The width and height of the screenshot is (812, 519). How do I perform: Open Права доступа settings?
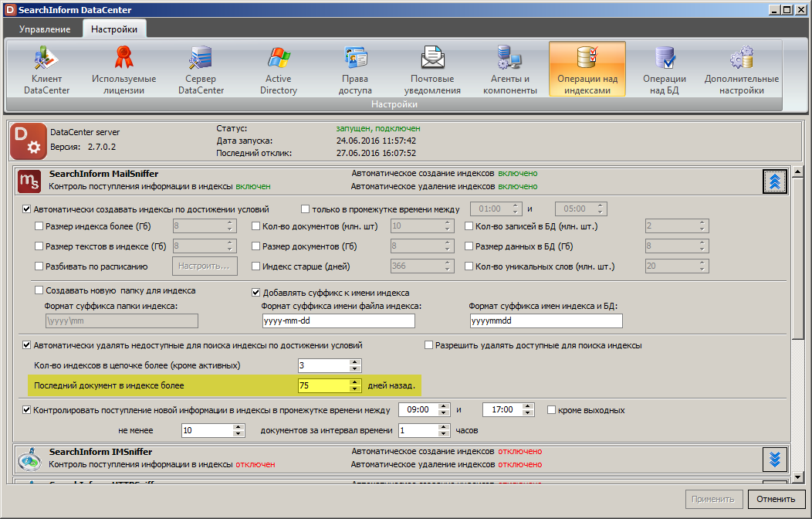(x=355, y=70)
